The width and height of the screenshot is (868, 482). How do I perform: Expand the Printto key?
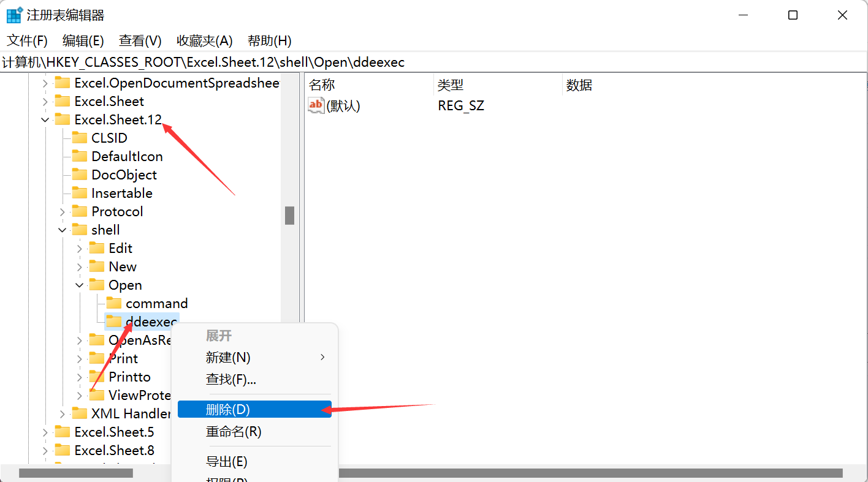tap(79, 377)
